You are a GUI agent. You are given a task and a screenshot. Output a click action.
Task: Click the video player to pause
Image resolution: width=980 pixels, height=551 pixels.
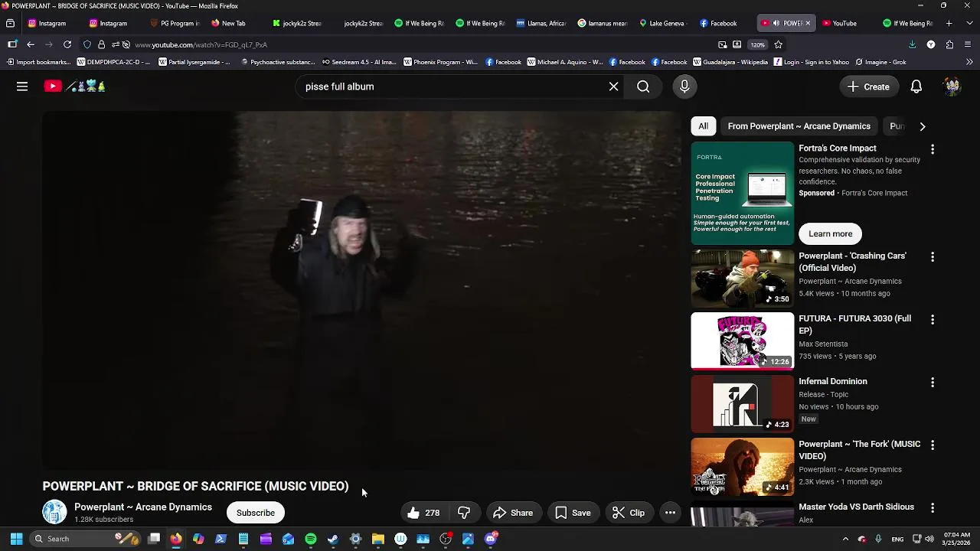tap(361, 290)
